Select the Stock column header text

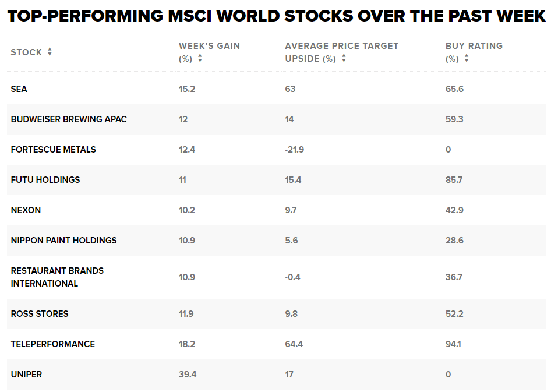[26, 52]
